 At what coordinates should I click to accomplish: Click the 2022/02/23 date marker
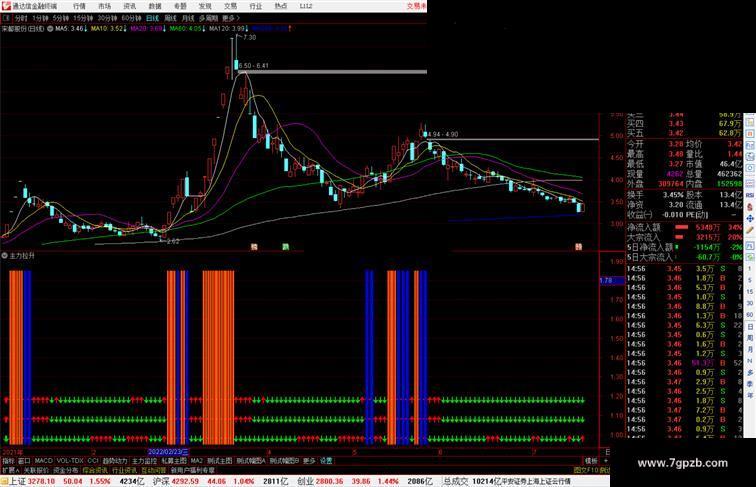(x=168, y=452)
